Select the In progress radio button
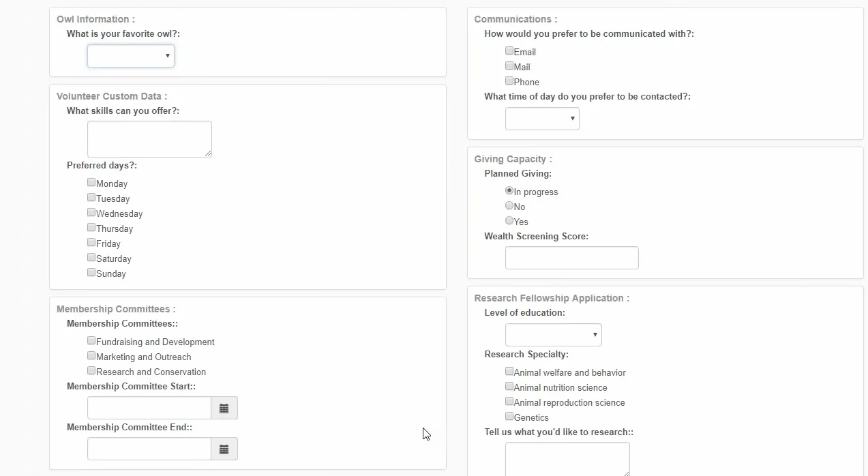The width and height of the screenshot is (868, 476). pos(509,190)
